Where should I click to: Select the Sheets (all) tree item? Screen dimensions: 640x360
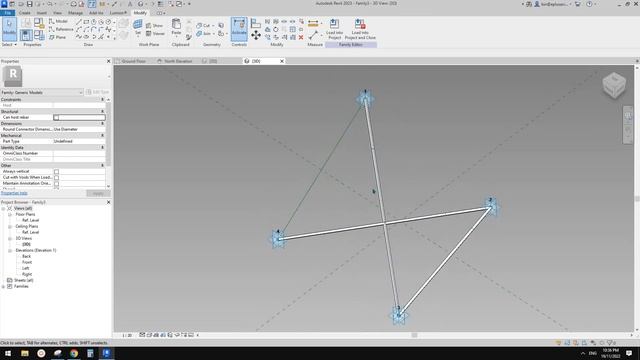coord(23,280)
